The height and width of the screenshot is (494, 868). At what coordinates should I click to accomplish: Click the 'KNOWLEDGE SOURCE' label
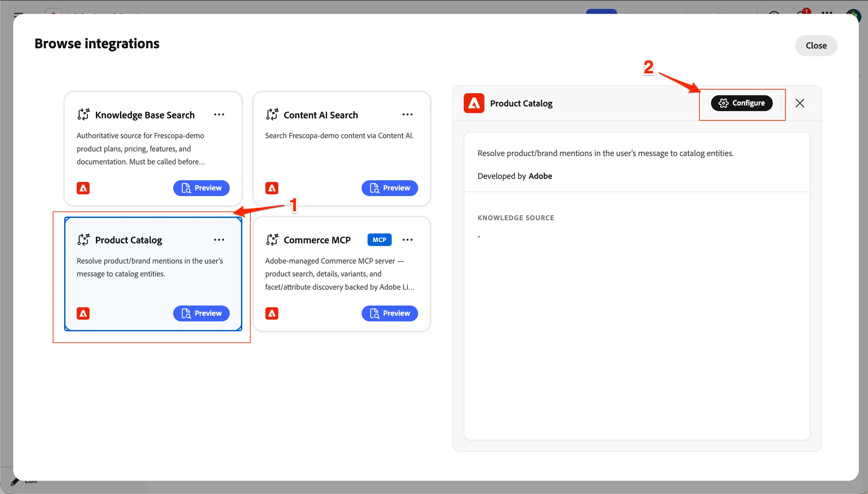[516, 218]
